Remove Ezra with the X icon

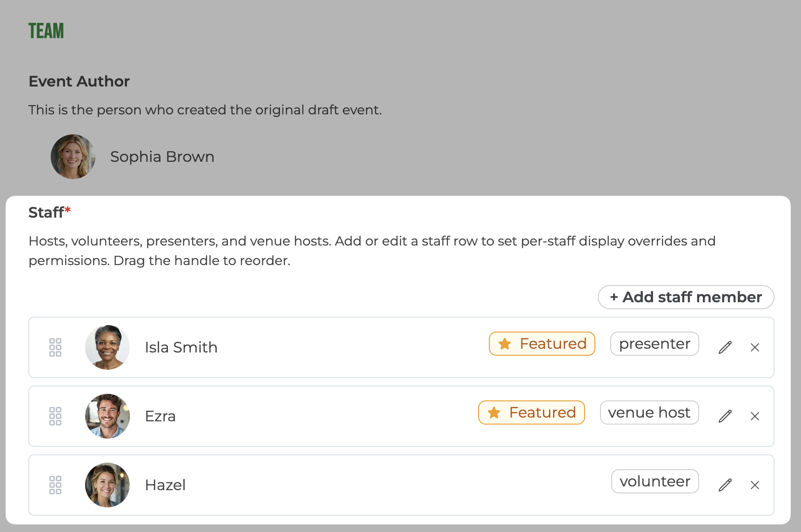coord(755,416)
